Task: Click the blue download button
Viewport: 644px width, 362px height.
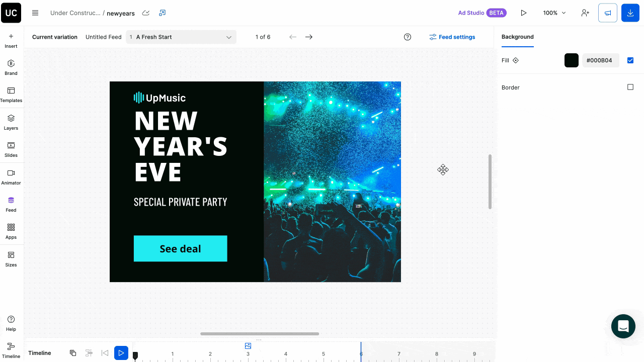Action: coord(630,13)
